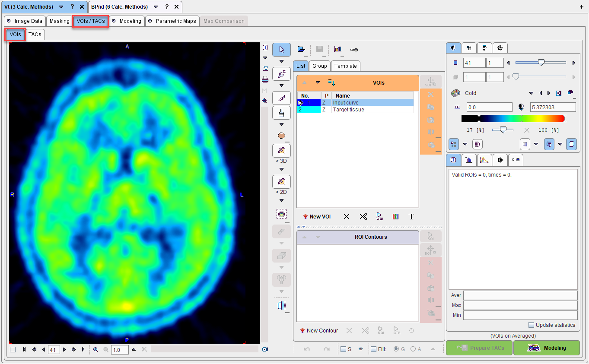Click the slice selection slider handle
This screenshot has width=589, height=364.
pos(541,63)
